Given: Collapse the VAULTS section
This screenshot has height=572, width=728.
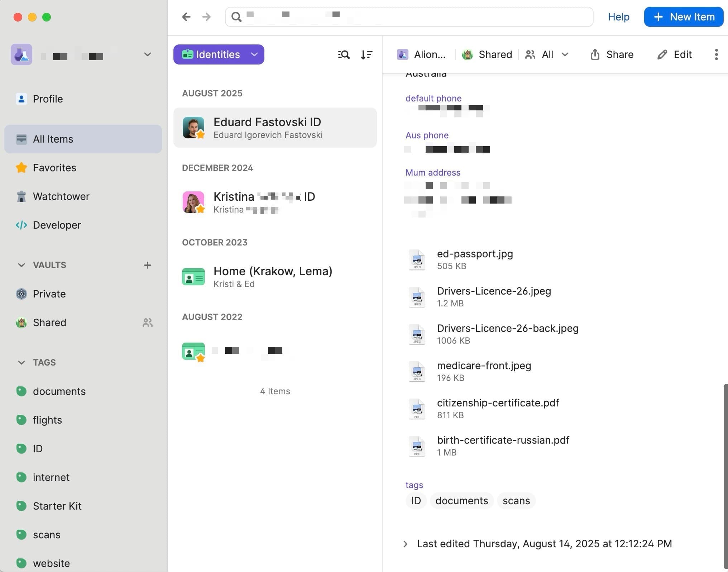Looking at the screenshot, I should pos(21,265).
